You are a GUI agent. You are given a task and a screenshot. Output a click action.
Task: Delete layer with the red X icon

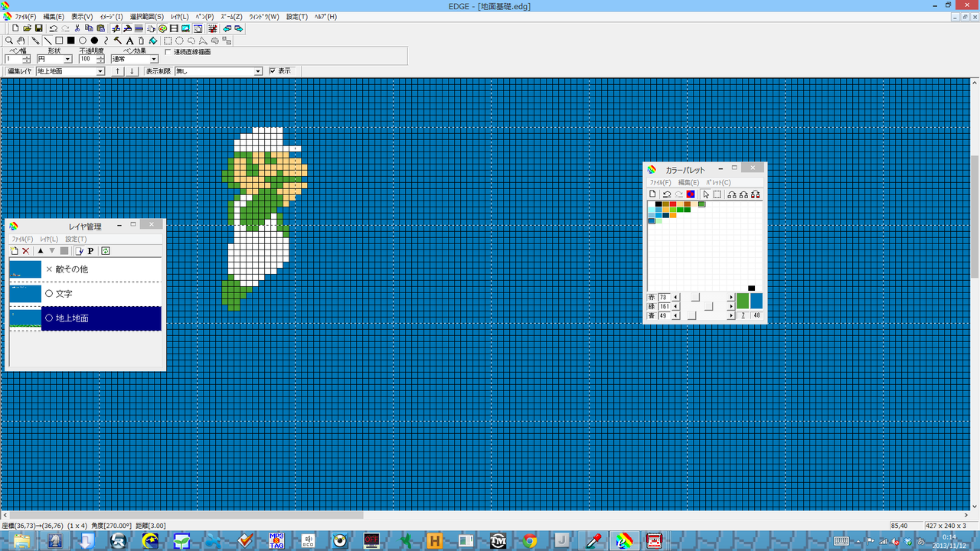point(25,251)
